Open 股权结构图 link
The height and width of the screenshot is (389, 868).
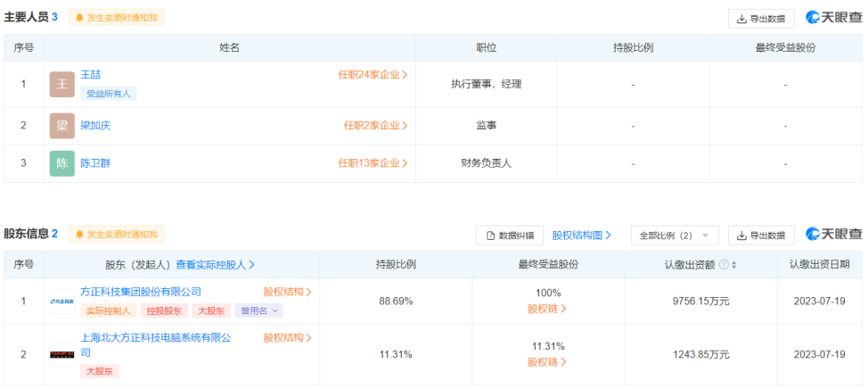pos(582,236)
